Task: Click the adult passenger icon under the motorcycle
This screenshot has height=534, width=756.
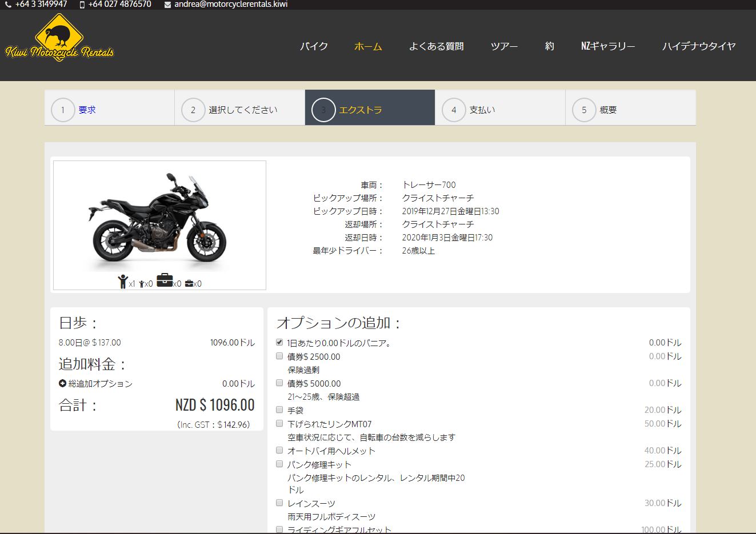Action: pyautogui.click(x=123, y=282)
